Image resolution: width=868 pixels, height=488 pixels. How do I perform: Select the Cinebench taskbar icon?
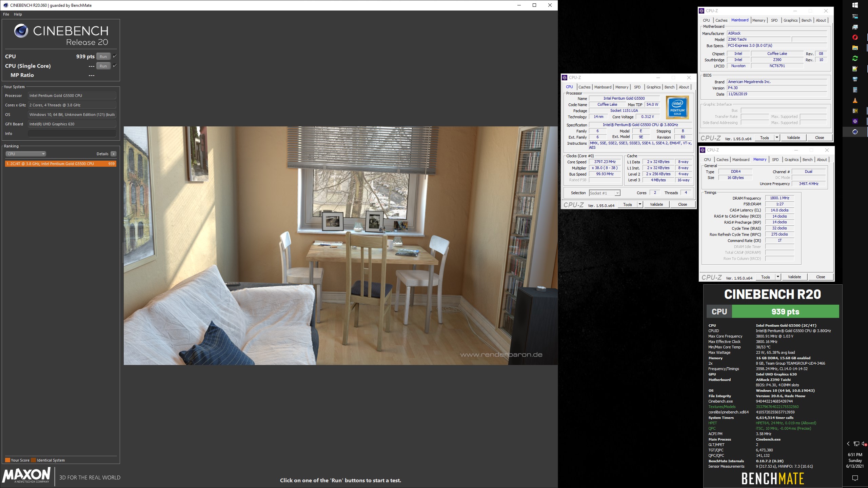[855, 132]
